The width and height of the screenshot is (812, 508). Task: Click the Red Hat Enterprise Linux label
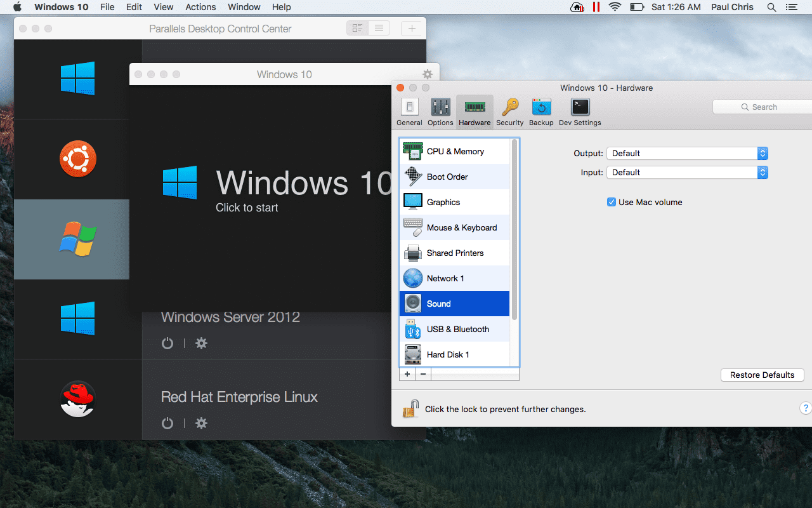pos(239,397)
